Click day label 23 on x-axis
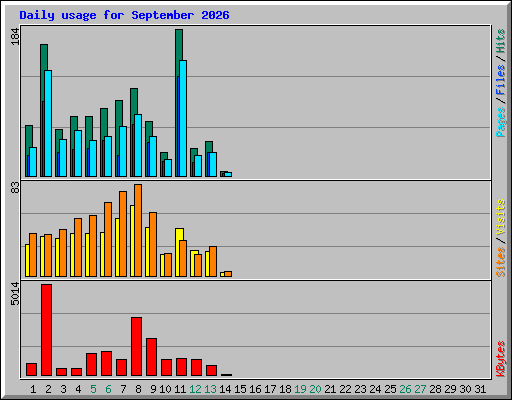Screen dimensions: 512x400 click(360, 389)
